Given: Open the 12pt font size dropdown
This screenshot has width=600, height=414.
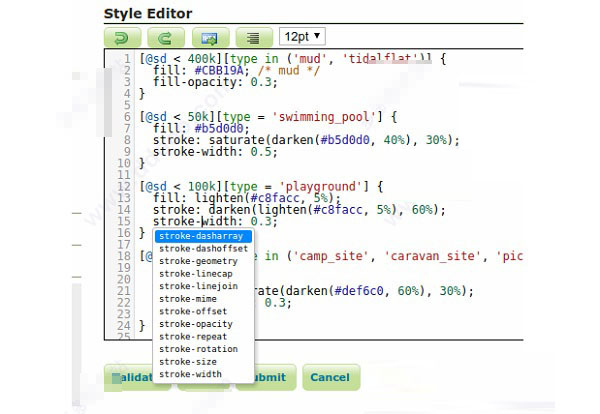Looking at the screenshot, I should coord(302,36).
